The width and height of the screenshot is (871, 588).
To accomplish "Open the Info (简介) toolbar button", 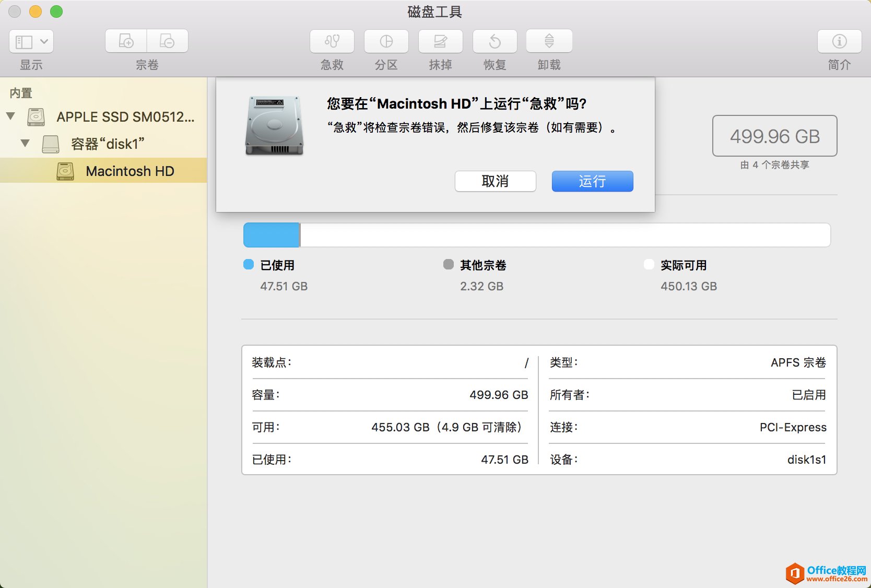I will [840, 41].
